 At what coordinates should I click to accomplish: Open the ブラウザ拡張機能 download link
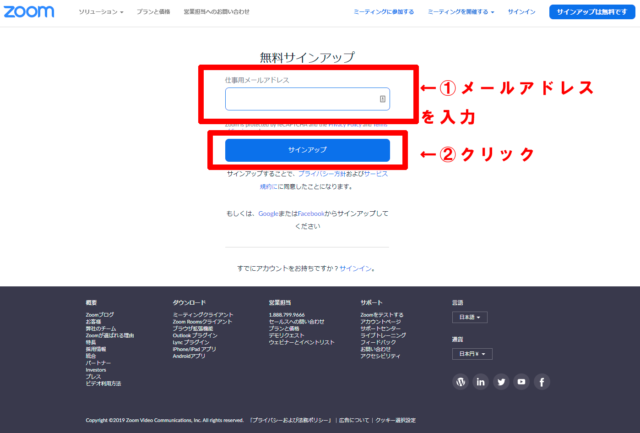point(193,329)
